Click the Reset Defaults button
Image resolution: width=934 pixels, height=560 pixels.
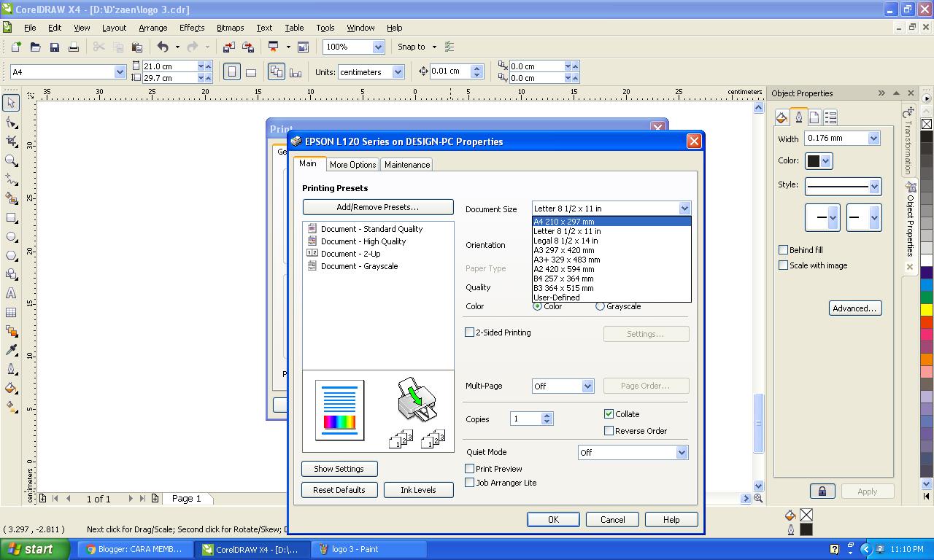click(x=339, y=490)
